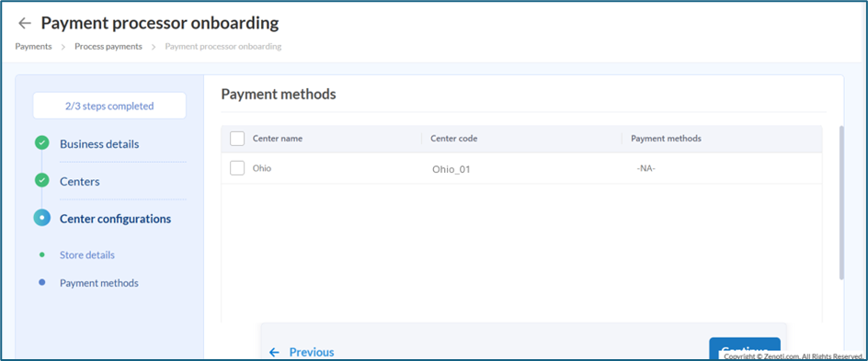Click the back arrow beside the page title

coord(24,23)
